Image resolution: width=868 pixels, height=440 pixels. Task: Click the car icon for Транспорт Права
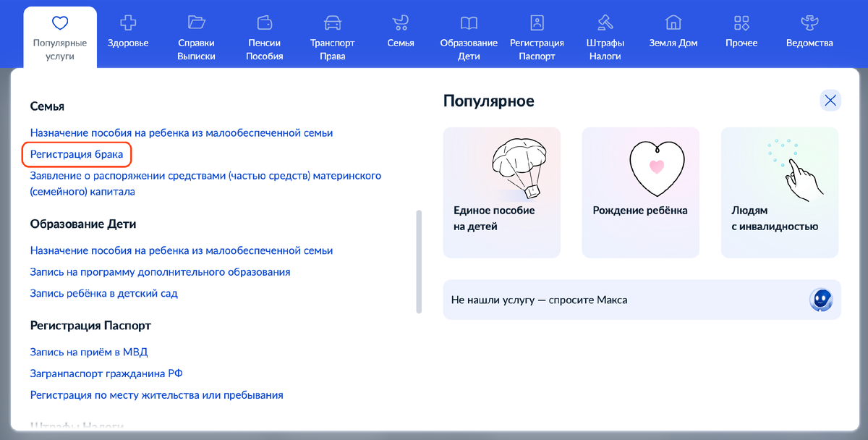332,22
